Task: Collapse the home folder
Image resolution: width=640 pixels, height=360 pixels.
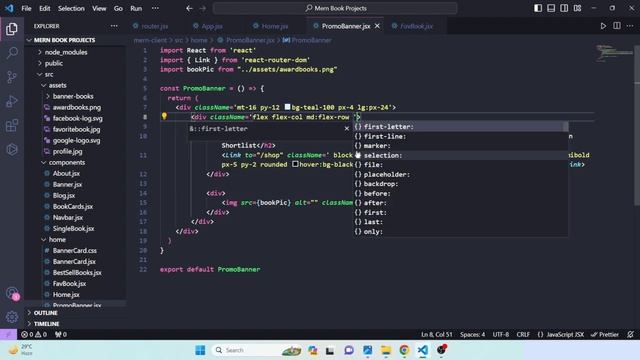Action: 57,240
